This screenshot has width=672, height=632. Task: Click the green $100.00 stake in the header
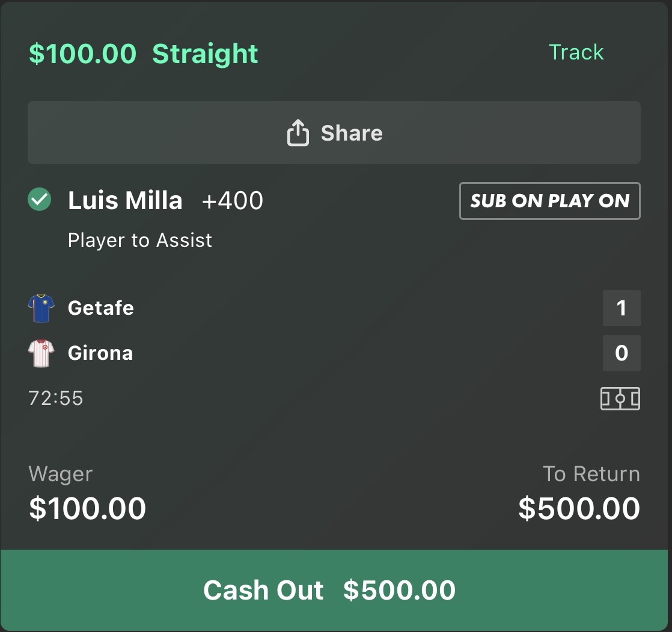pyautogui.click(x=83, y=54)
